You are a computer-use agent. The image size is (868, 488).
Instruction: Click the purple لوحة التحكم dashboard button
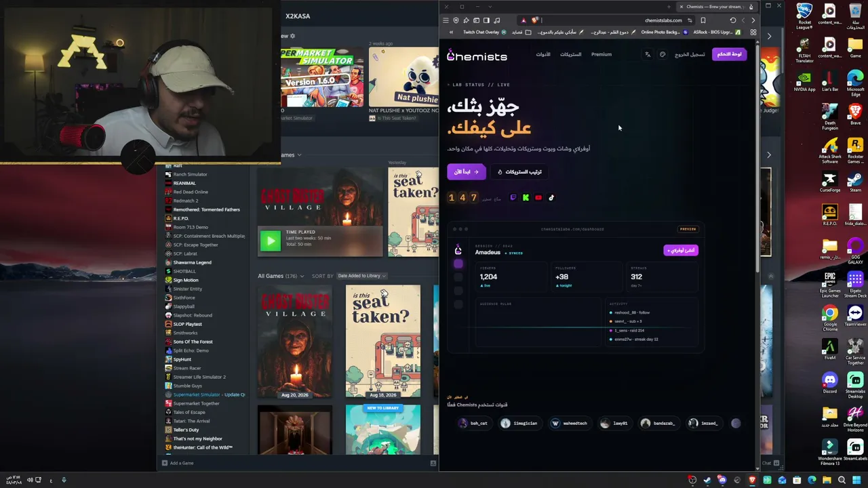[x=730, y=54]
